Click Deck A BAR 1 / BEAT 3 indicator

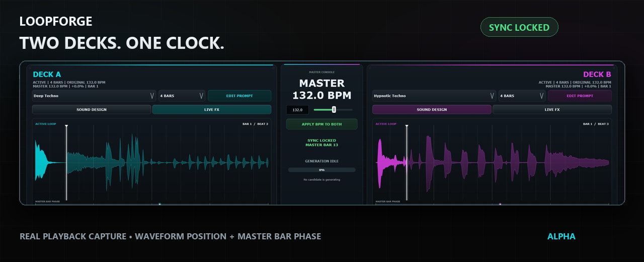tap(256, 124)
